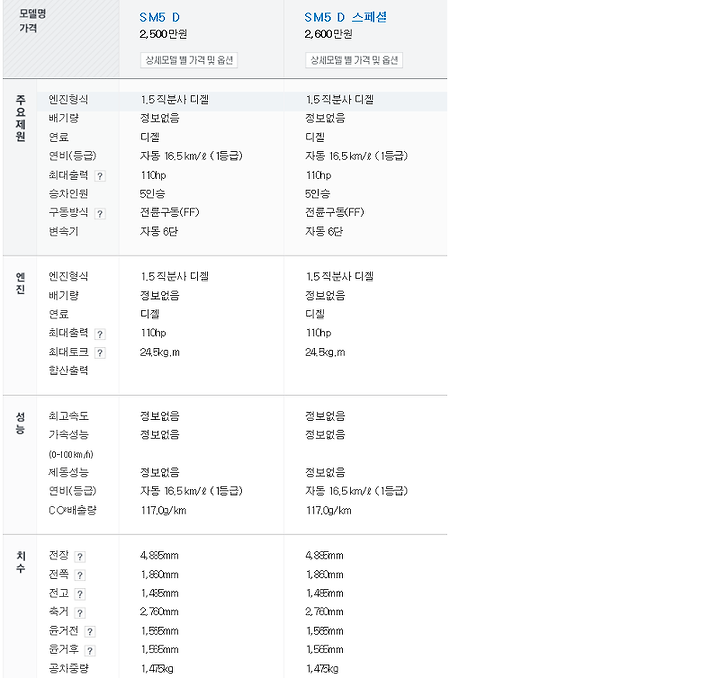Screen dimensions: 720x678
Task: Click SM5 D 스페셜's 전고 value
Action: pyautogui.click(x=325, y=594)
